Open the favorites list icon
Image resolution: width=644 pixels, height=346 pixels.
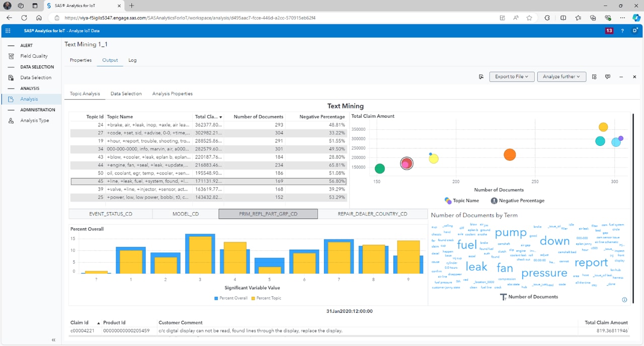[578, 18]
